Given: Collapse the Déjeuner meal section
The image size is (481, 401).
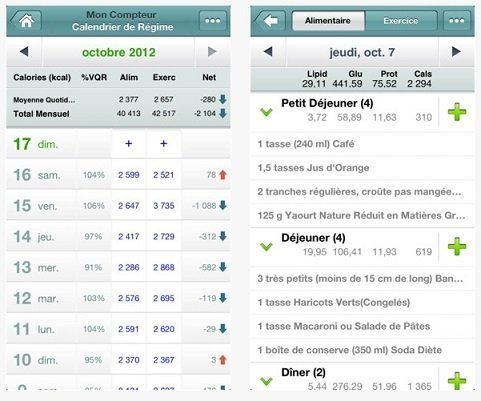Looking at the screenshot, I should point(266,247).
